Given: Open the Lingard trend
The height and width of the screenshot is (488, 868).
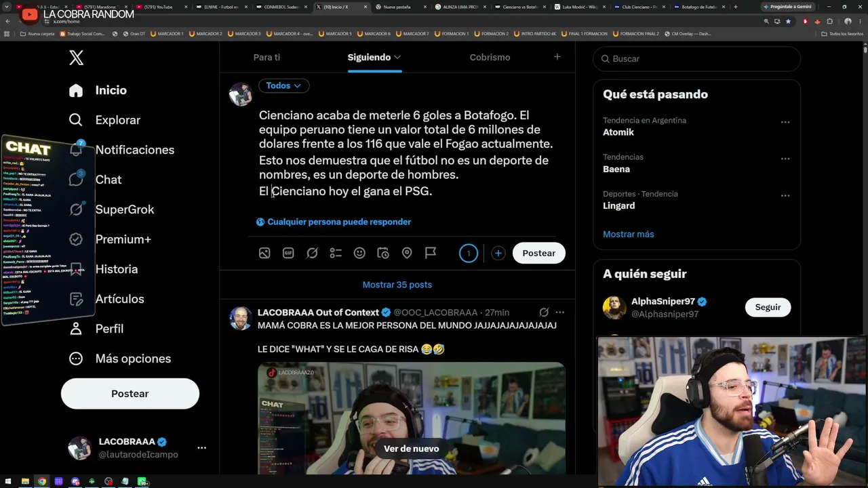Looking at the screenshot, I should click(619, 205).
